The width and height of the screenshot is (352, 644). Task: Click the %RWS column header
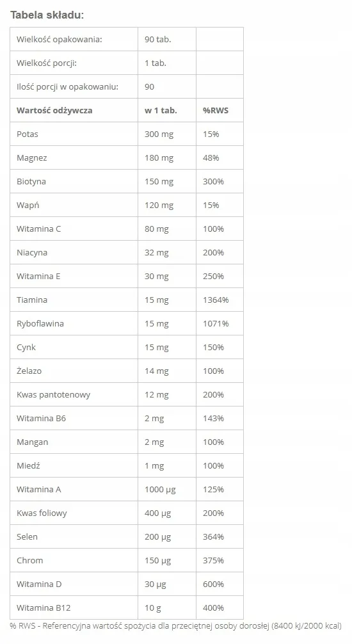click(x=215, y=111)
